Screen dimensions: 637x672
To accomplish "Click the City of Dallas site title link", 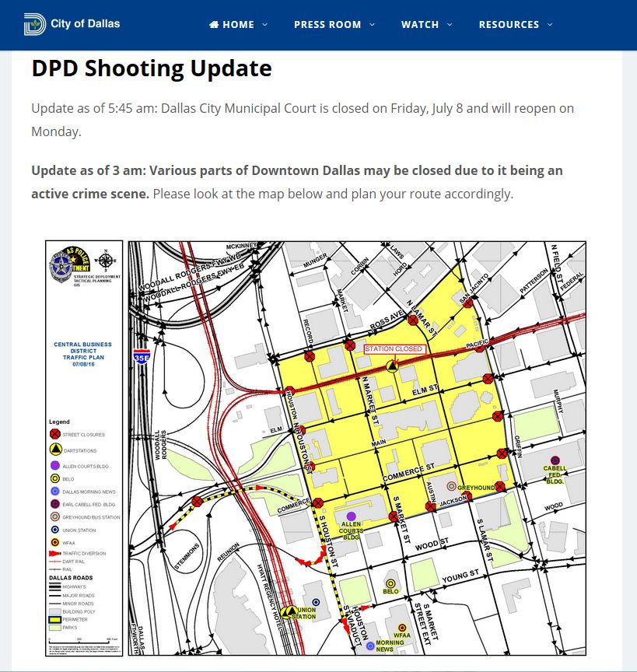I will 86,23.
